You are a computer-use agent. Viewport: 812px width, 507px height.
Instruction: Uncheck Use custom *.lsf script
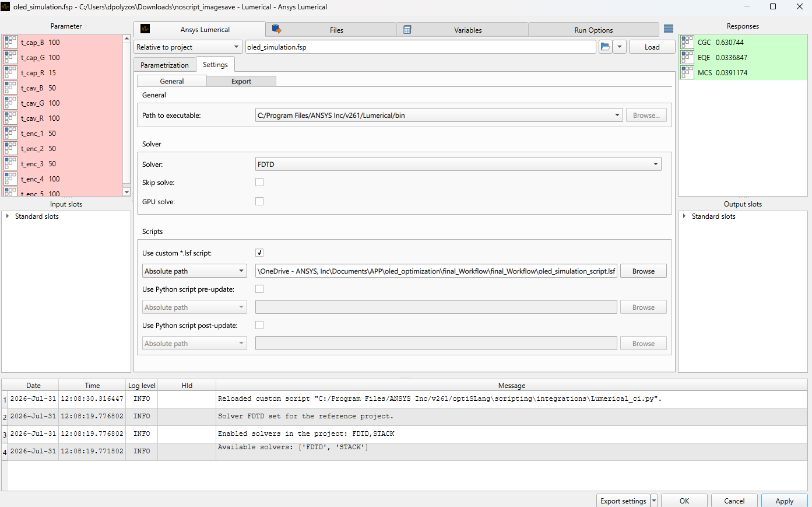[259, 253]
